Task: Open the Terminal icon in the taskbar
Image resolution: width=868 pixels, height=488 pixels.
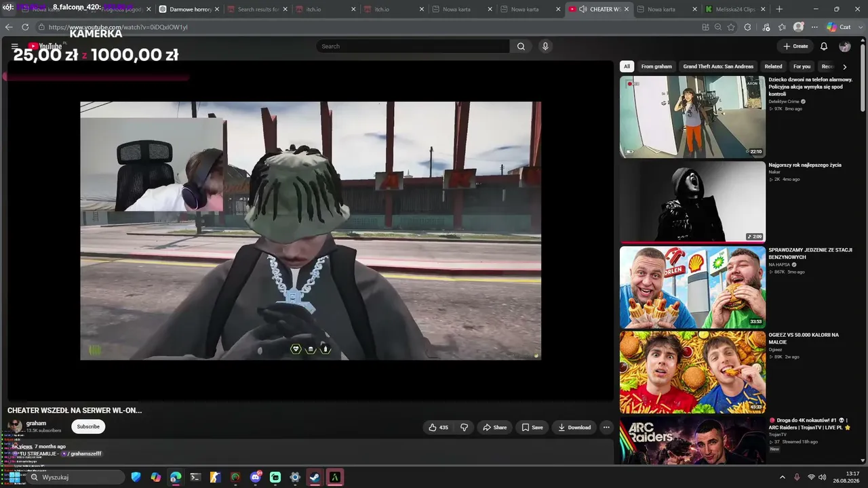Action: point(195,477)
